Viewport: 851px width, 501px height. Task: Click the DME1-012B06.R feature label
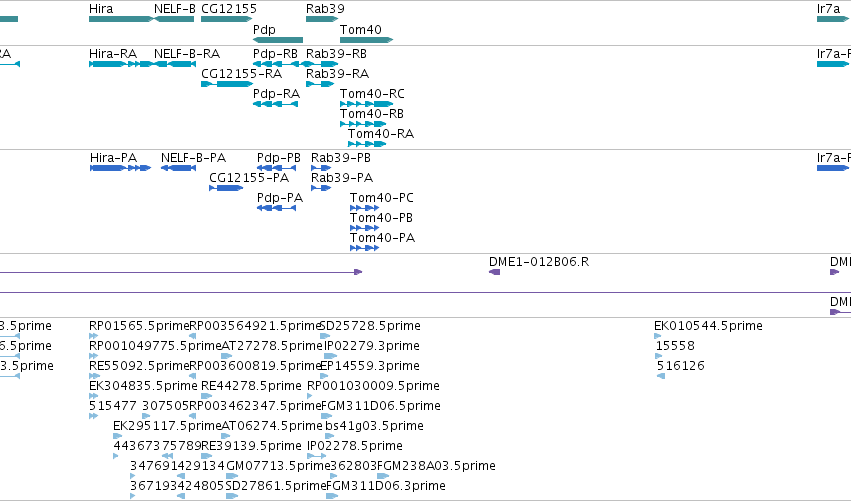(x=539, y=262)
